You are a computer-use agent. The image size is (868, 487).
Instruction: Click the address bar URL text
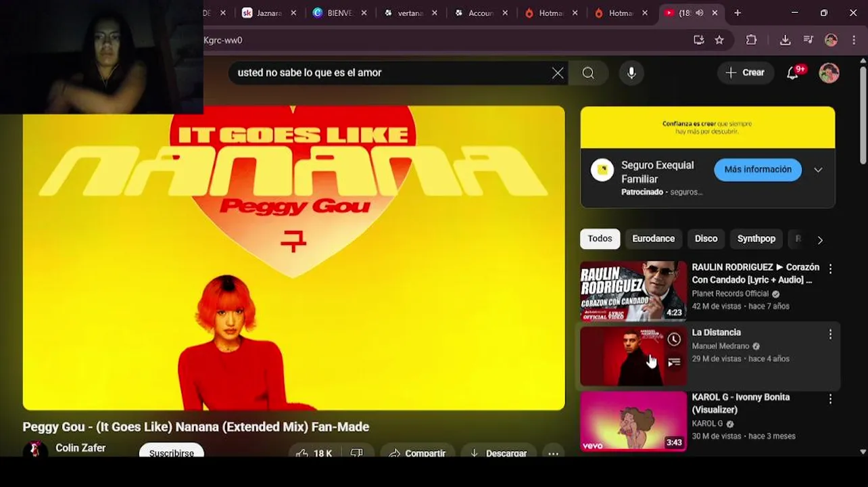[x=223, y=40]
